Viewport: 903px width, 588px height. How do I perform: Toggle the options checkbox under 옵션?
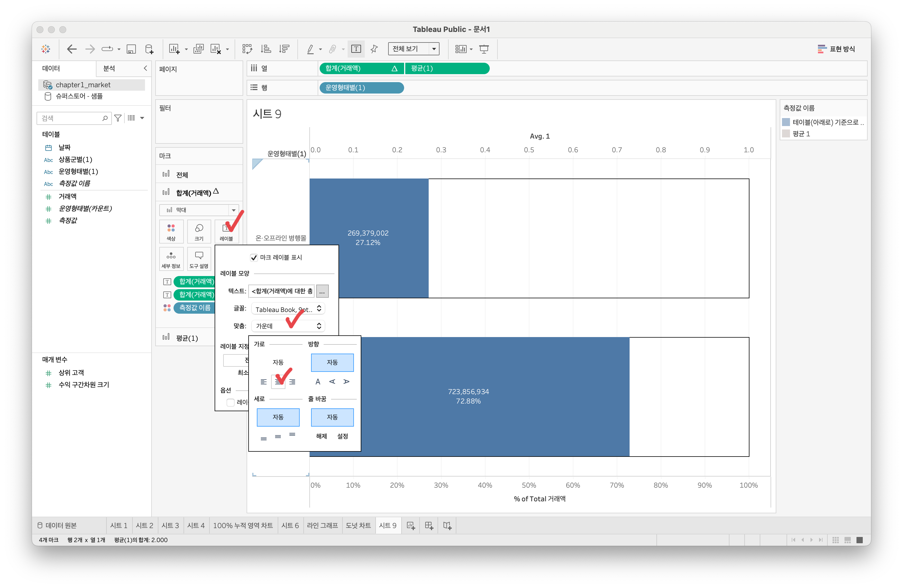(230, 402)
